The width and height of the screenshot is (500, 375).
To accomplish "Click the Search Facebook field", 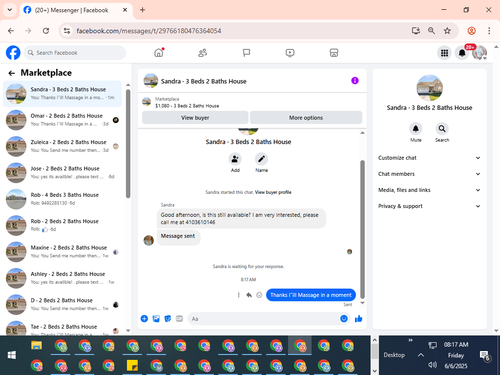I will pos(75,53).
